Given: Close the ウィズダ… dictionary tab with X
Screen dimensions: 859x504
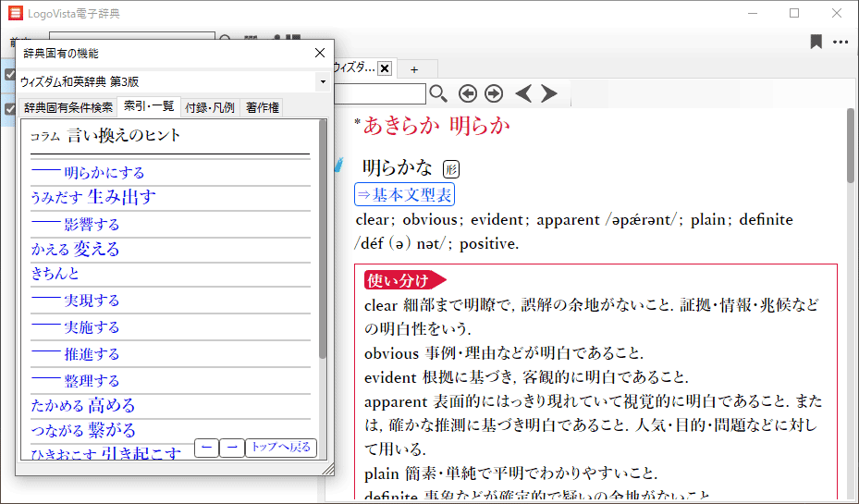Looking at the screenshot, I should [385, 68].
